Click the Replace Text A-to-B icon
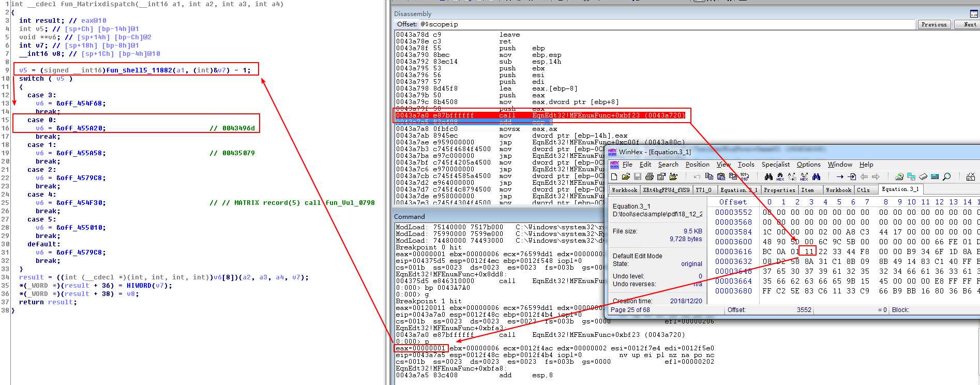Image resolution: width=980 pixels, height=385 pixels. [x=792, y=177]
